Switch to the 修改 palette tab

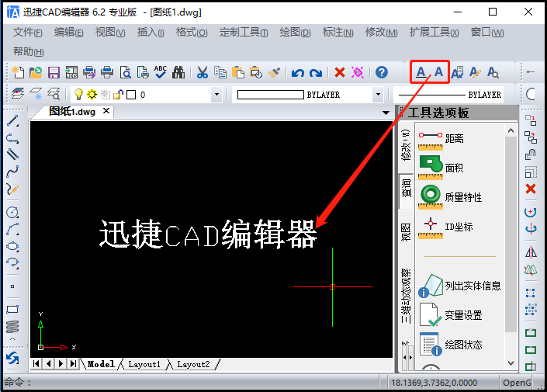[x=406, y=145]
